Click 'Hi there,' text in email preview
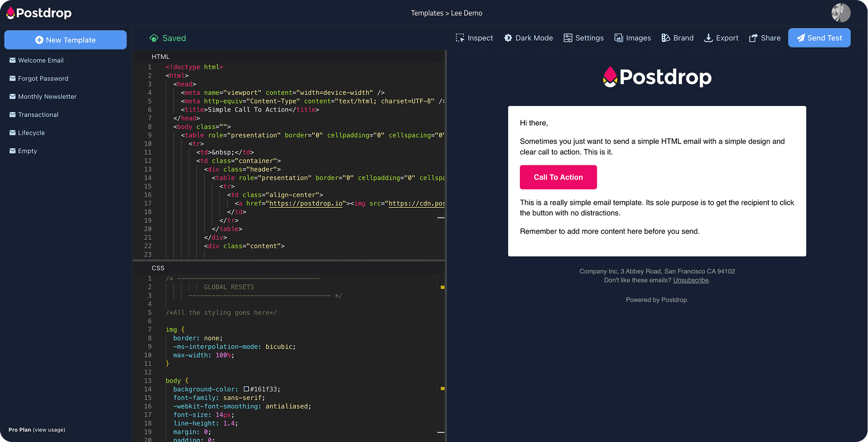The height and width of the screenshot is (442, 868). [x=534, y=123]
